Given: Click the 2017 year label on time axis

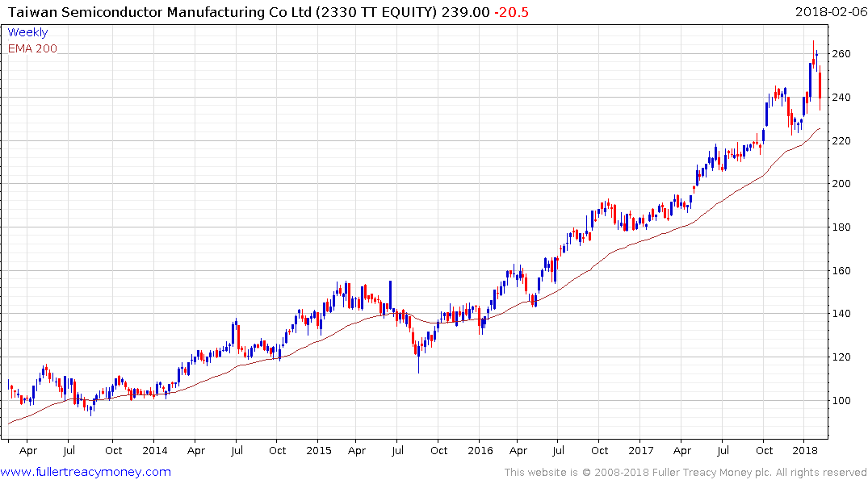Looking at the screenshot, I should pyautogui.click(x=641, y=450).
